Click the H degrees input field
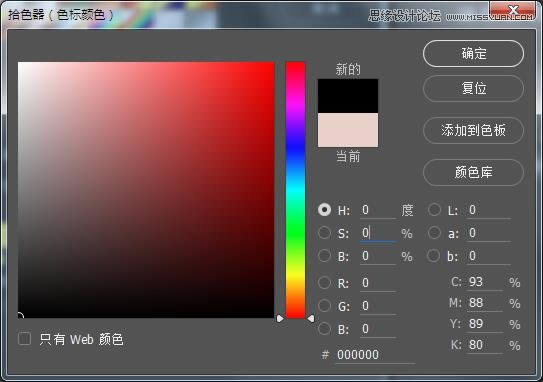This screenshot has width=543, height=382. click(378, 210)
